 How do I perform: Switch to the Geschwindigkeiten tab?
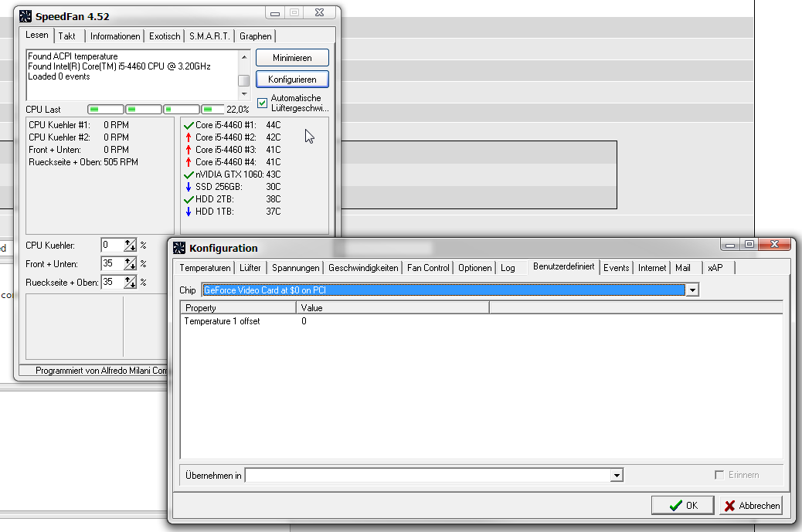363,268
